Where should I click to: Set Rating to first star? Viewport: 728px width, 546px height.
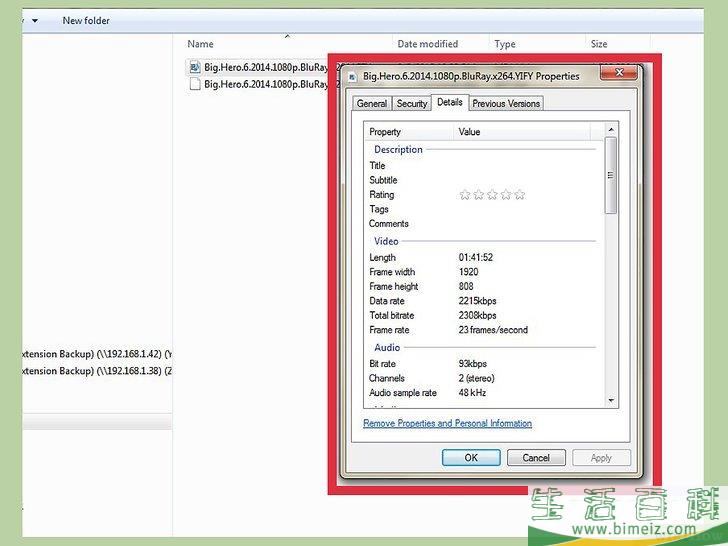465,195
